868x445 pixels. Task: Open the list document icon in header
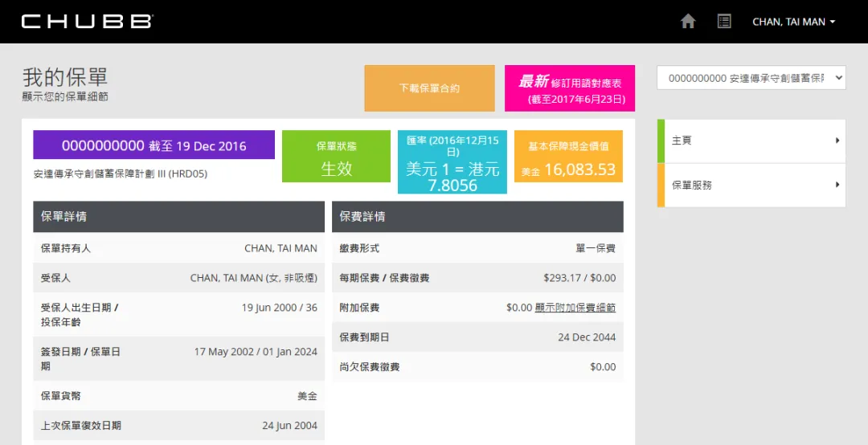(x=724, y=22)
